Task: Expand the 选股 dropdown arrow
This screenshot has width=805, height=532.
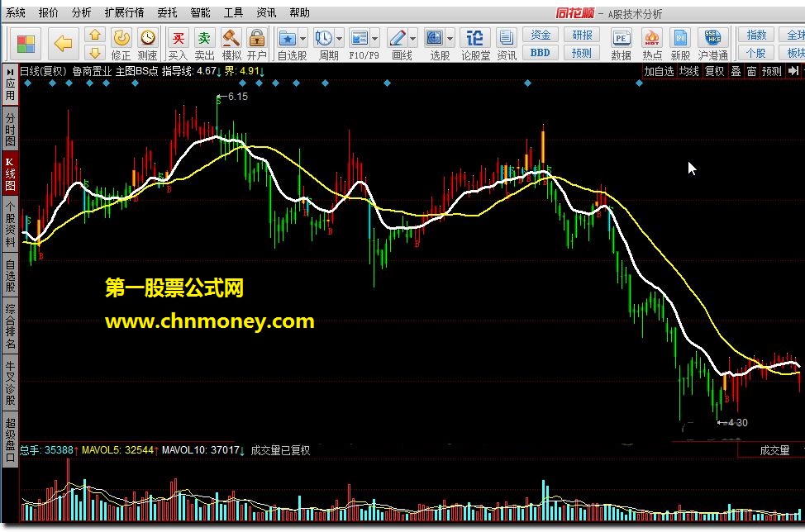Action: [450, 39]
